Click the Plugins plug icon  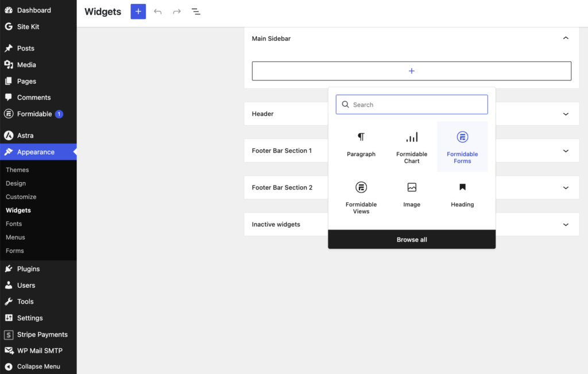pyautogui.click(x=9, y=269)
